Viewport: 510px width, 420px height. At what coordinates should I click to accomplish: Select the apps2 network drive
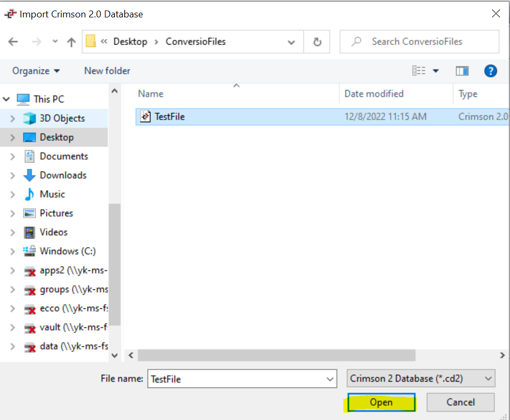click(73, 270)
